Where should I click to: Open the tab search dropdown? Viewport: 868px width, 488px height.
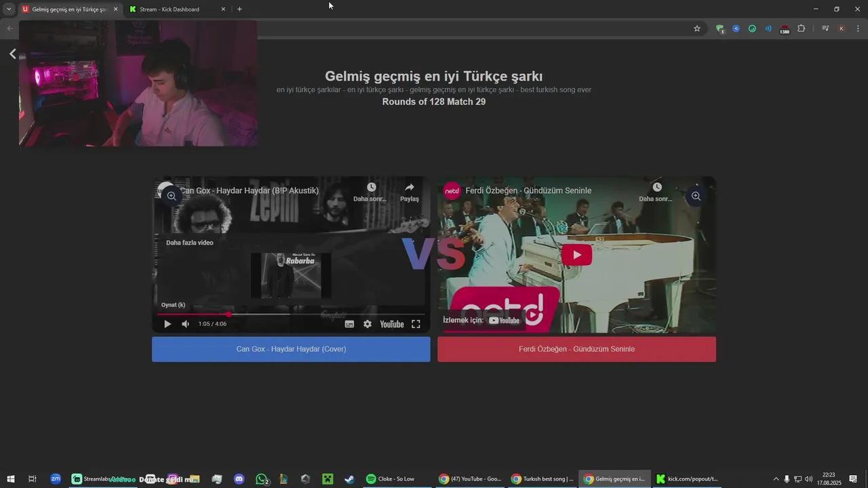(8, 9)
